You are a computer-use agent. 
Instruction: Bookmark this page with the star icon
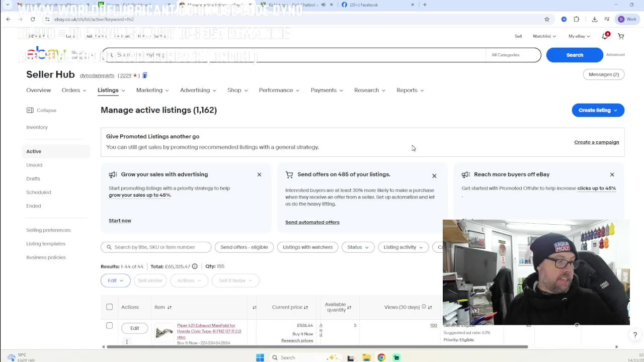click(x=547, y=19)
